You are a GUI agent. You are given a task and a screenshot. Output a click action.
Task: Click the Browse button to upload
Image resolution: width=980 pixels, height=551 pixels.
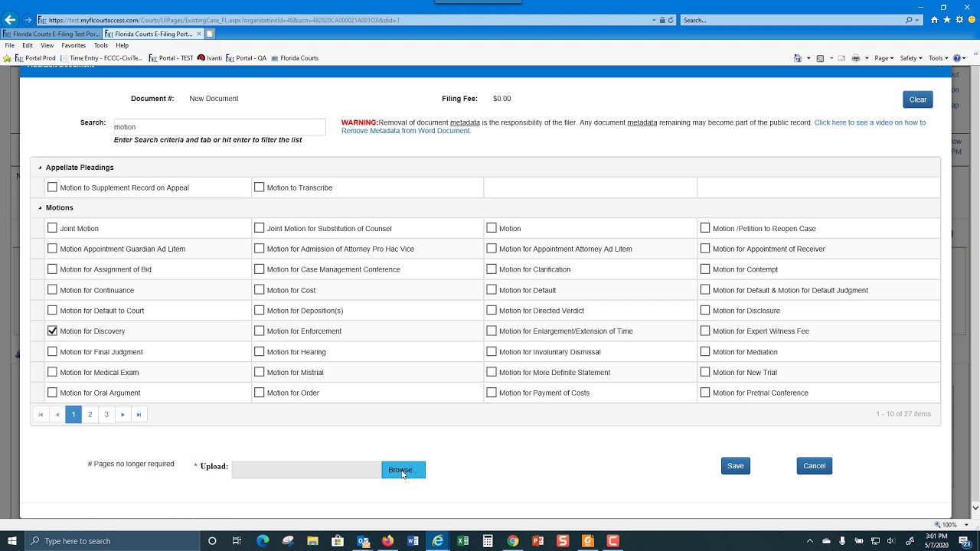403,470
